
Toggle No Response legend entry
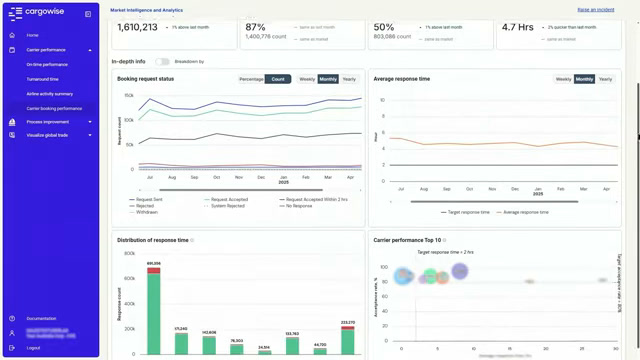tap(296, 206)
